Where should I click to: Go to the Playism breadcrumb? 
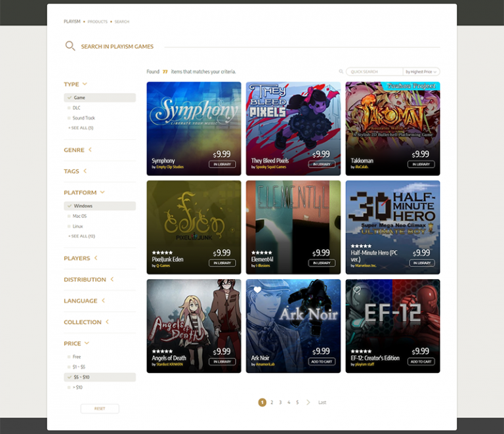click(x=72, y=22)
